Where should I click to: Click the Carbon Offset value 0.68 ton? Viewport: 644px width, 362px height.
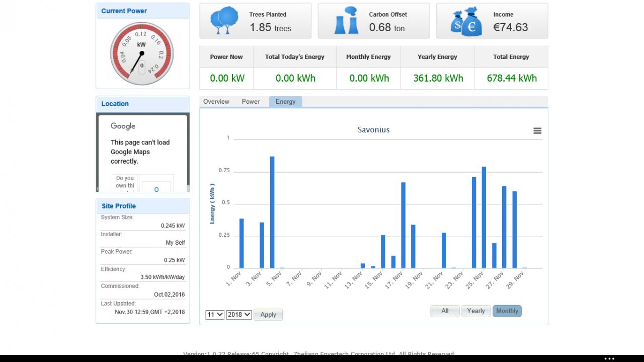(x=387, y=28)
